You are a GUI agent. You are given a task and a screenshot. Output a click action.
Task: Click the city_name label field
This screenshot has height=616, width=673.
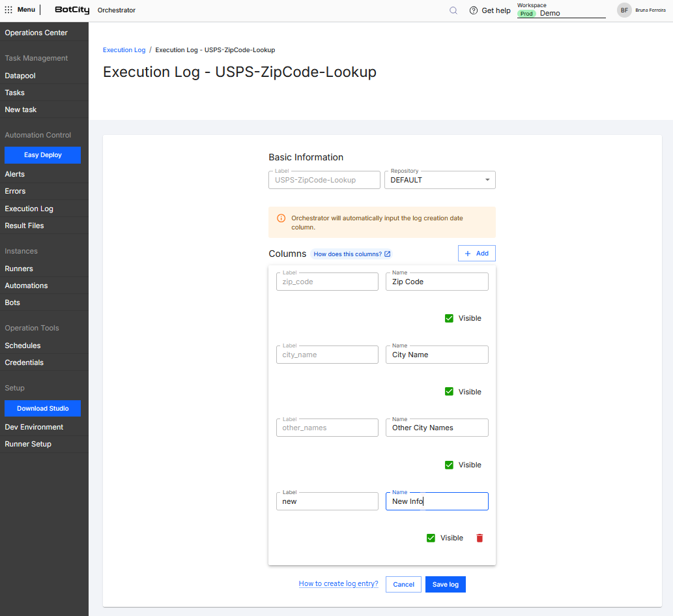327,355
